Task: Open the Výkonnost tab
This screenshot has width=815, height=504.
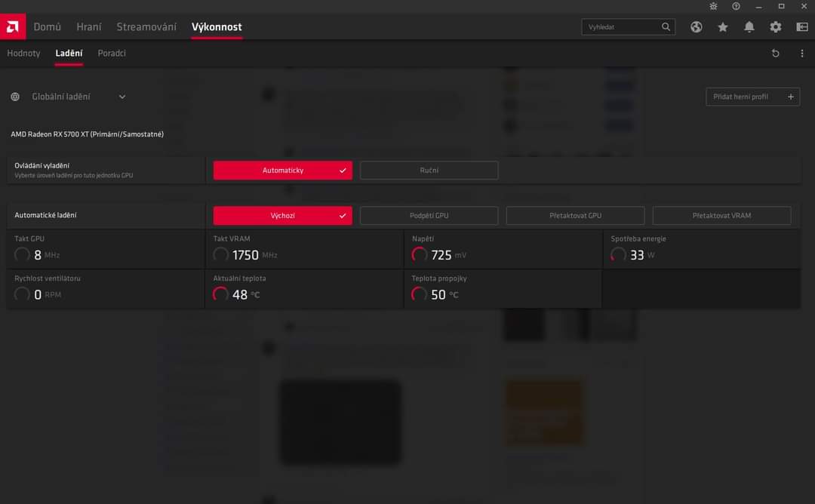Action: pyautogui.click(x=217, y=26)
